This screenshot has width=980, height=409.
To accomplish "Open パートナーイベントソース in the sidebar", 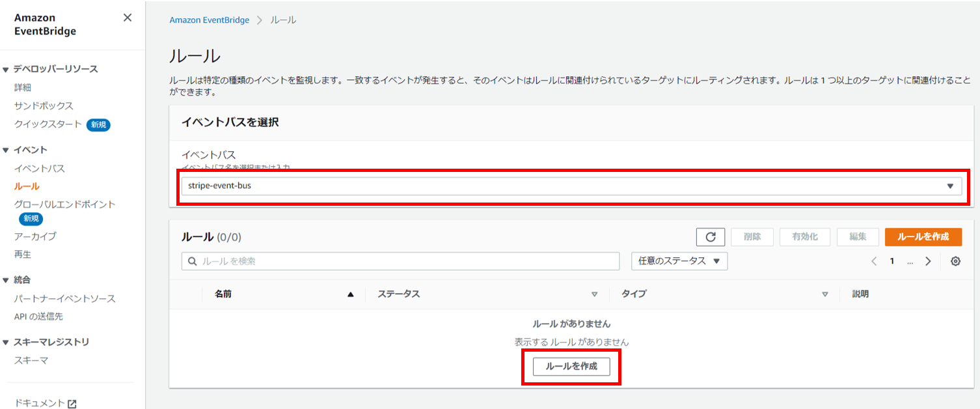I will (x=65, y=298).
